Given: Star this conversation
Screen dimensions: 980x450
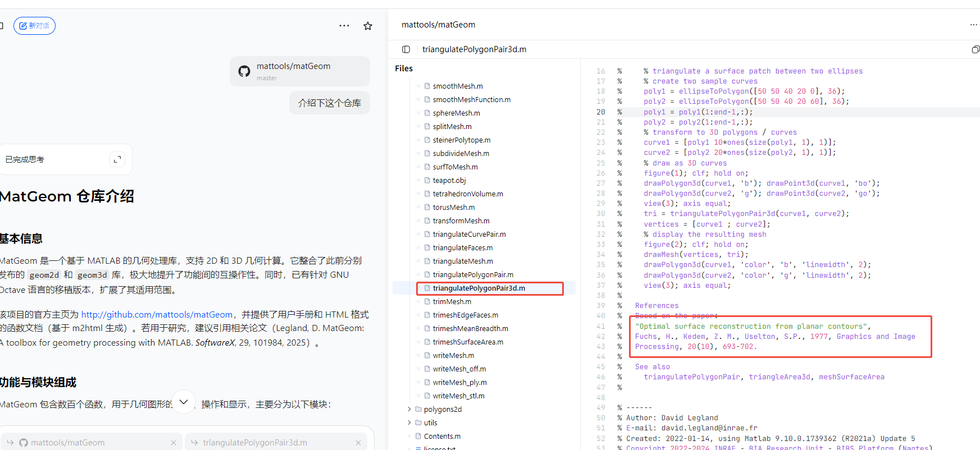Looking at the screenshot, I should coord(368,26).
